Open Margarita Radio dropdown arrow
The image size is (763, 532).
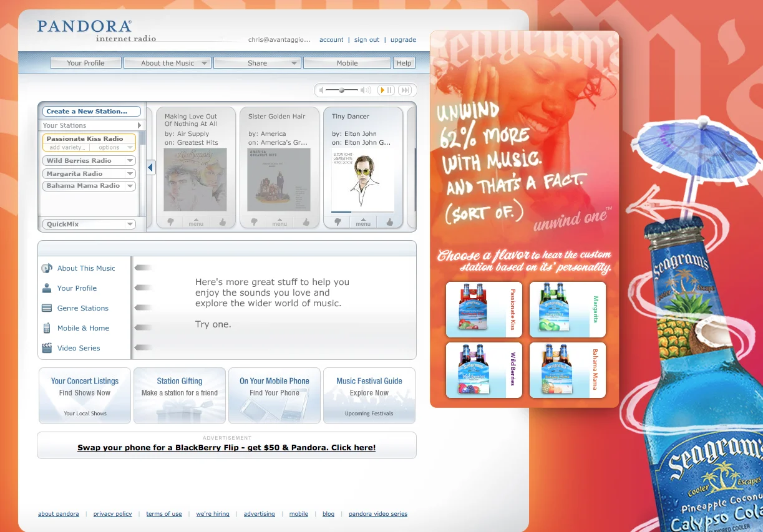130,173
